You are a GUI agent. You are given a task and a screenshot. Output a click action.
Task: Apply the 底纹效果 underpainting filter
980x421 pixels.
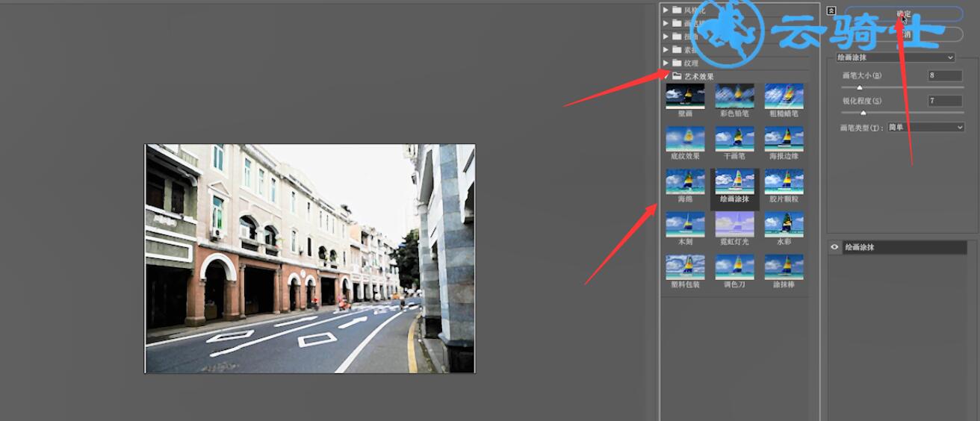click(x=685, y=139)
